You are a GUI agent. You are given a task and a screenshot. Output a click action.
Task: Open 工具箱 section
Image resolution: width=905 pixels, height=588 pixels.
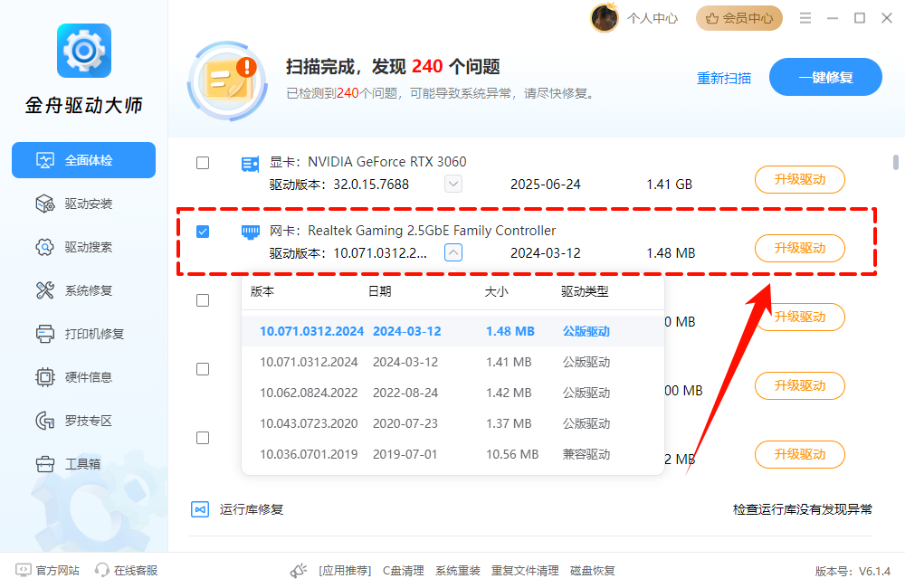point(83,464)
